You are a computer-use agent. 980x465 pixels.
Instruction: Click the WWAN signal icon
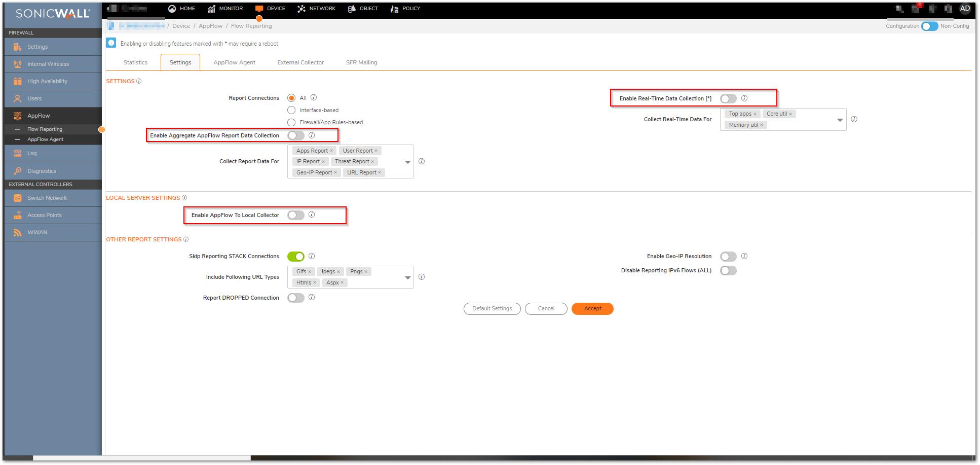[18, 232]
